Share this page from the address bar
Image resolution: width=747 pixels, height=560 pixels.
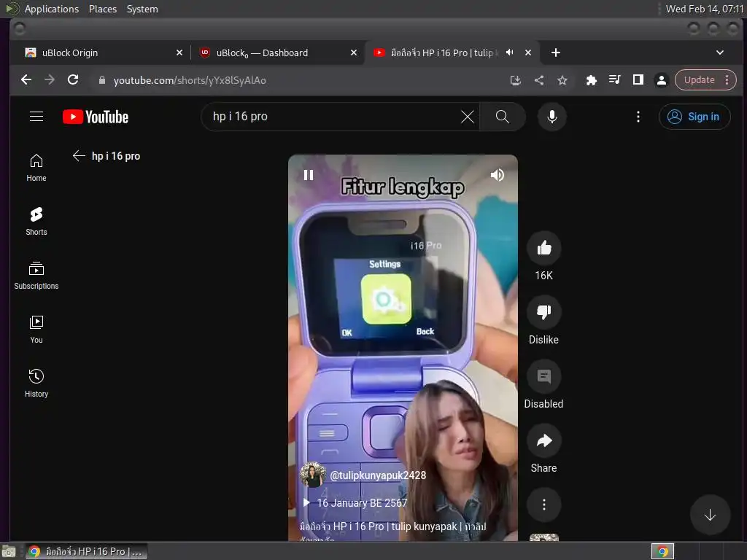pos(539,80)
